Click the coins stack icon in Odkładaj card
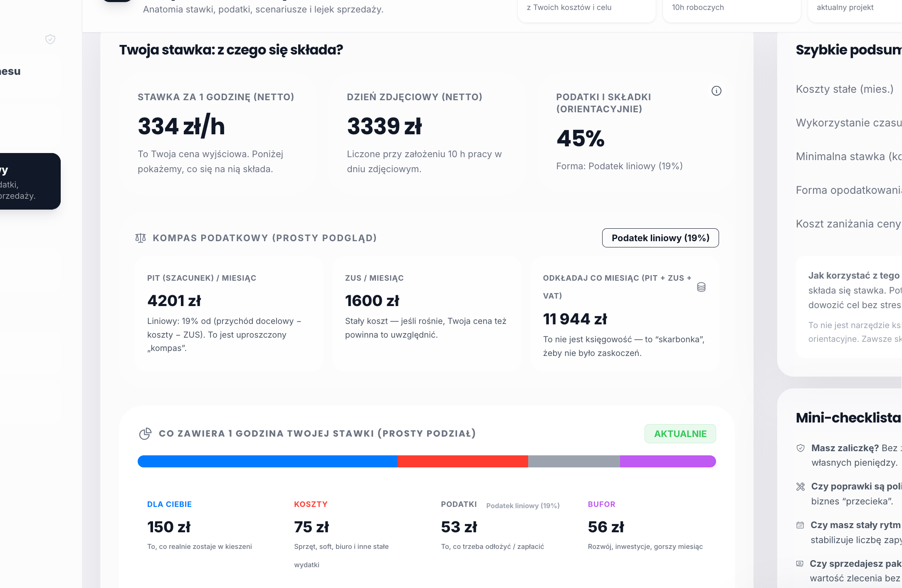The height and width of the screenshot is (588, 902). 701,287
